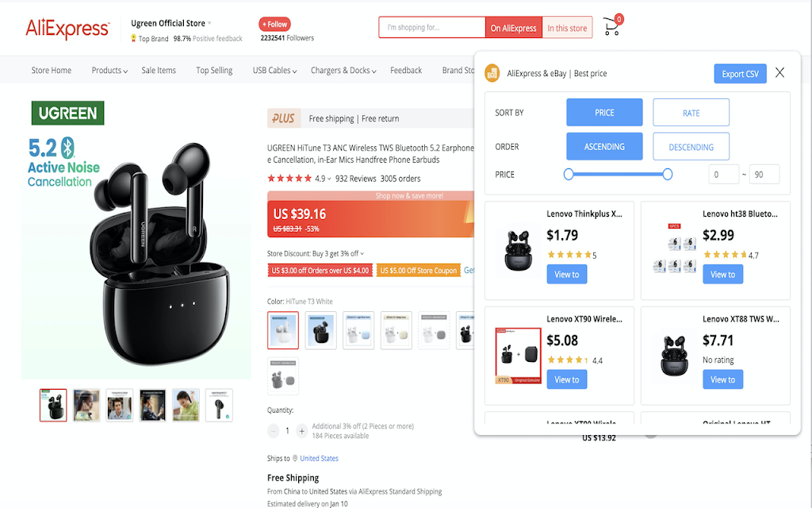This screenshot has width=812, height=508.
Task: Open the Feedback tab
Action: coord(406,71)
